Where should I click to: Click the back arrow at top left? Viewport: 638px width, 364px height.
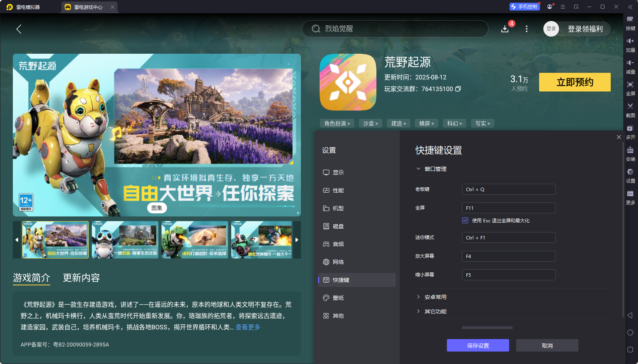click(x=19, y=29)
